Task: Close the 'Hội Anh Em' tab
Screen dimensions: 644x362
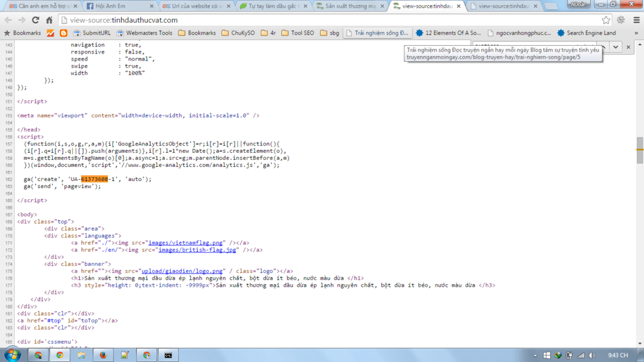Action: (151, 6)
